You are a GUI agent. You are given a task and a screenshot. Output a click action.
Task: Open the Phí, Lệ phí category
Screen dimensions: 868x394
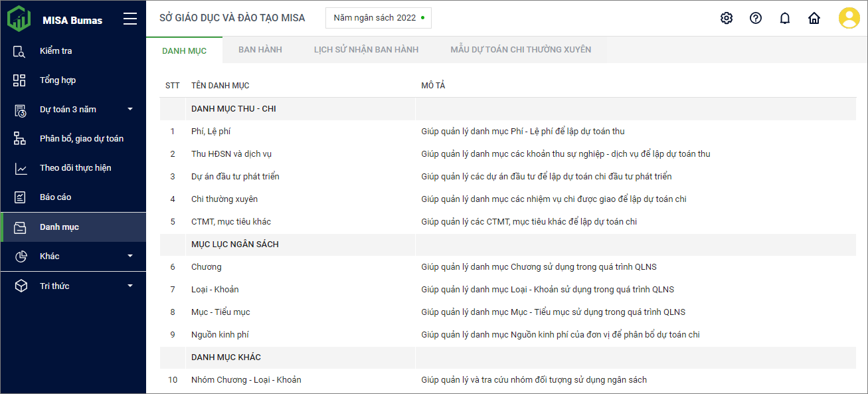pyautogui.click(x=211, y=132)
